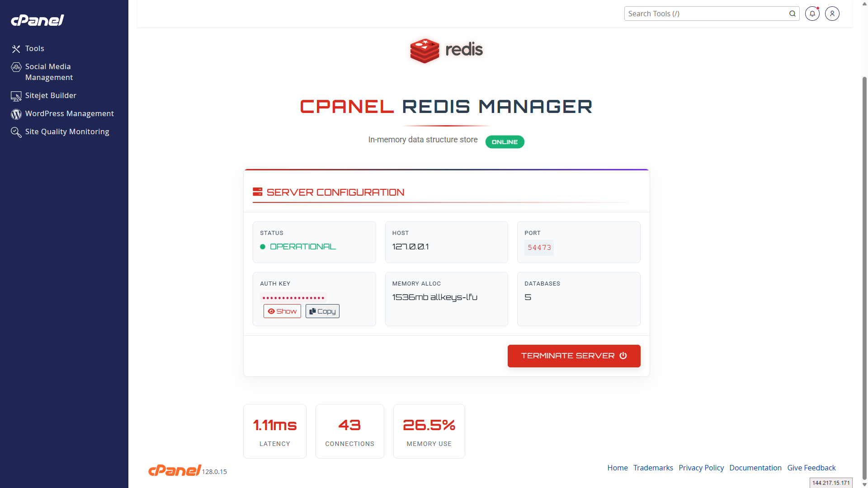Image resolution: width=868 pixels, height=488 pixels.
Task: Open Tools from sidebar
Action: (34, 48)
